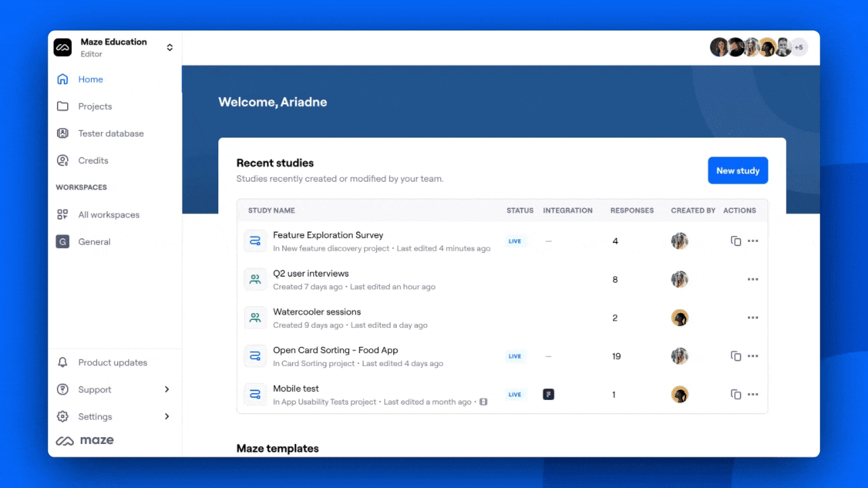This screenshot has width=868, height=488.
Task: Duplicate the Open Card Sorting study
Action: click(736, 356)
